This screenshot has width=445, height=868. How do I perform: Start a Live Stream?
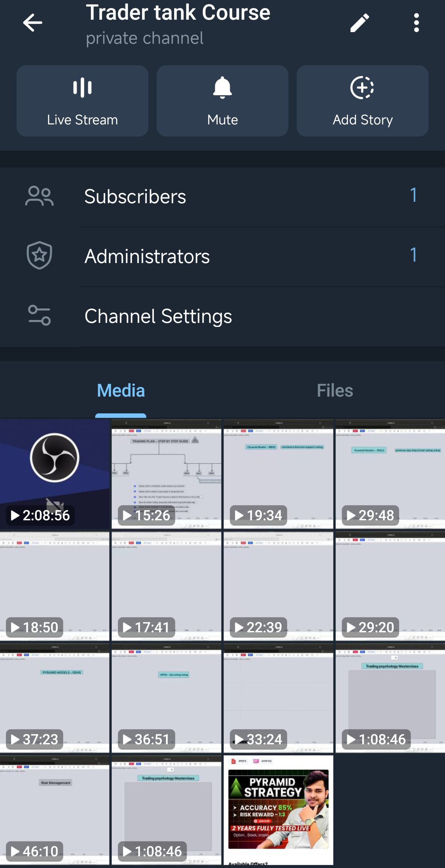click(x=82, y=101)
